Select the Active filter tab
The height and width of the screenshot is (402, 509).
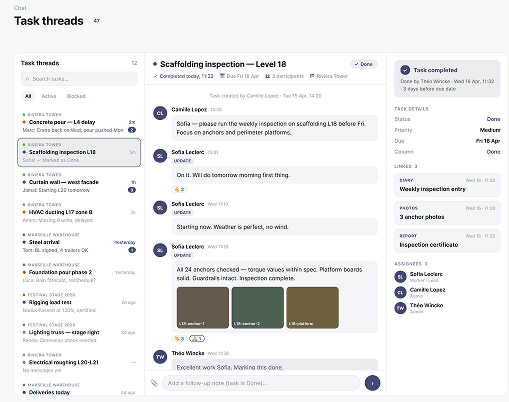click(x=49, y=96)
